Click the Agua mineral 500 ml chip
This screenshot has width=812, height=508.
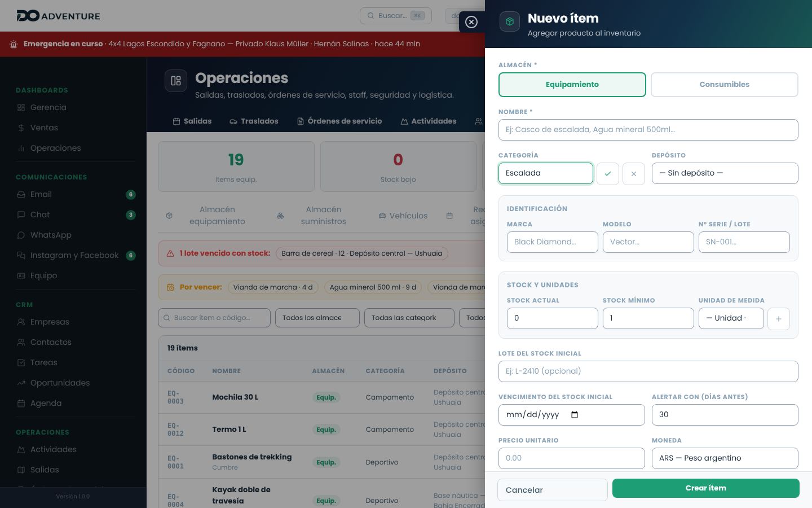(373, 287)
